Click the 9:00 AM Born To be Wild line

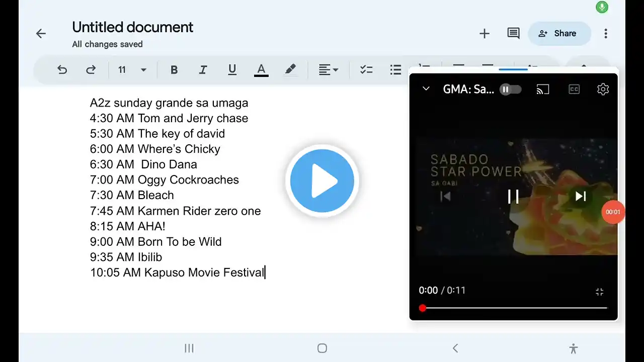[x=156, y=242]
